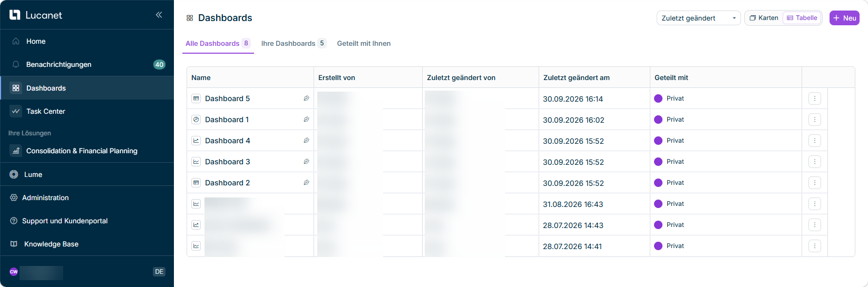Collapse the sidebar with double chevron
The height and width of the screenshot is (287, 868).
159,15
